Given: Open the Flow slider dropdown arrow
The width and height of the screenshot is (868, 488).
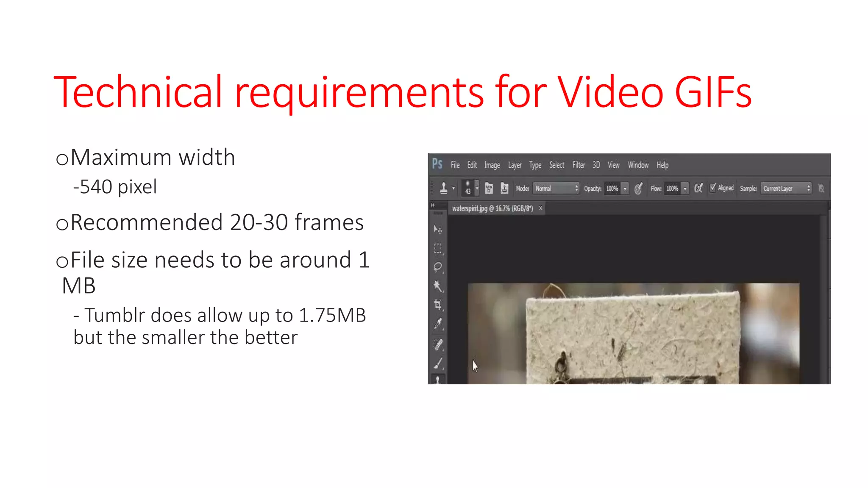Looking at the screenshot, I should pyautogui.click(x=685, y=189).
